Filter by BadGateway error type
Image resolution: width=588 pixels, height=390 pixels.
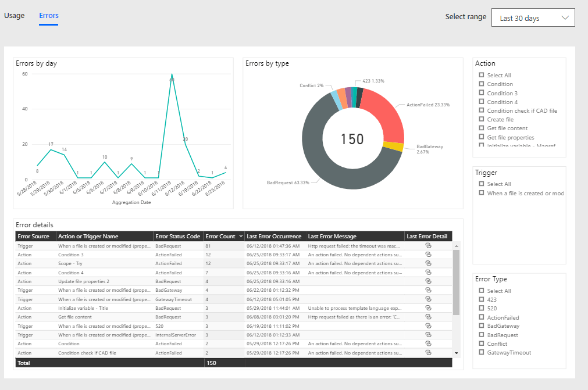[x=482, y=326]
